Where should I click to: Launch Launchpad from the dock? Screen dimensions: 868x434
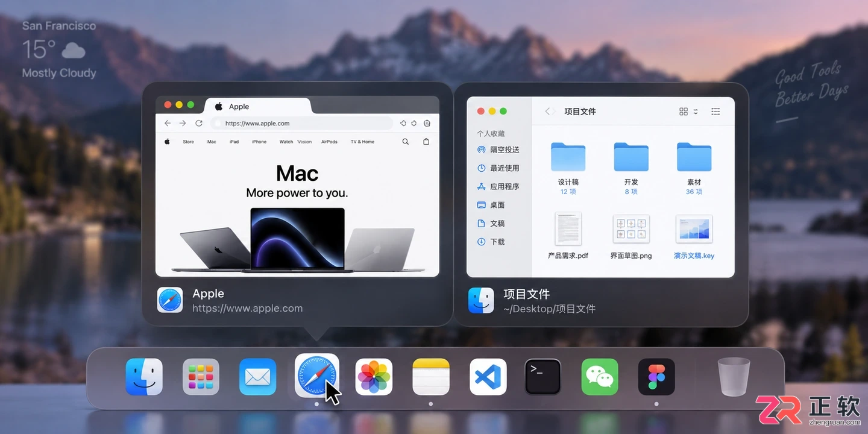pyautogui.click(x=201, y=377)
